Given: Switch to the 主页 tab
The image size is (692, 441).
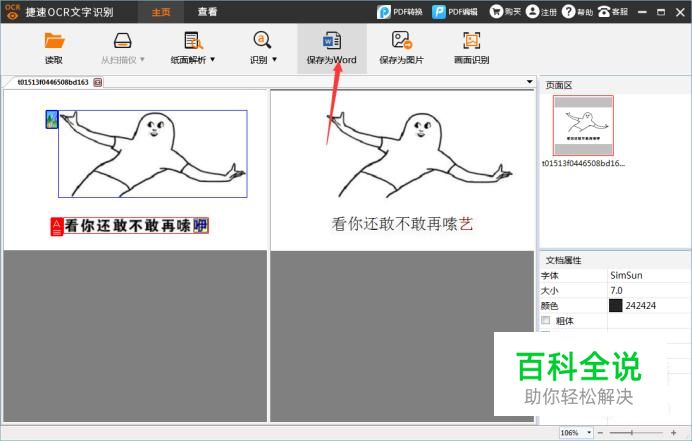Looking at the screenshot, I should [161, 12].
